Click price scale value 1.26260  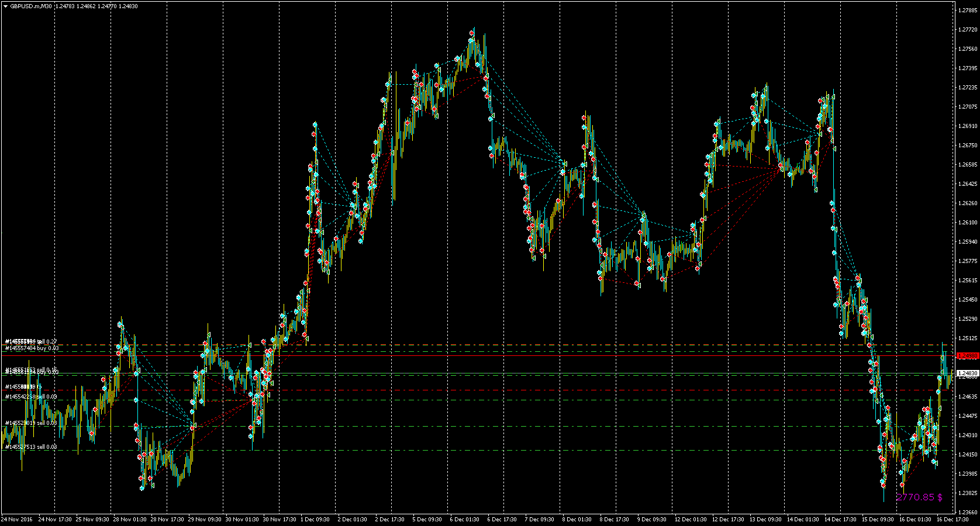[x=968, y=203]
